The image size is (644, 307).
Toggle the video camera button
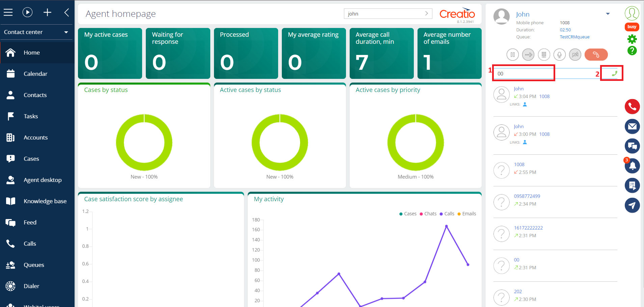pyautogui.click(x=575, y=55)
